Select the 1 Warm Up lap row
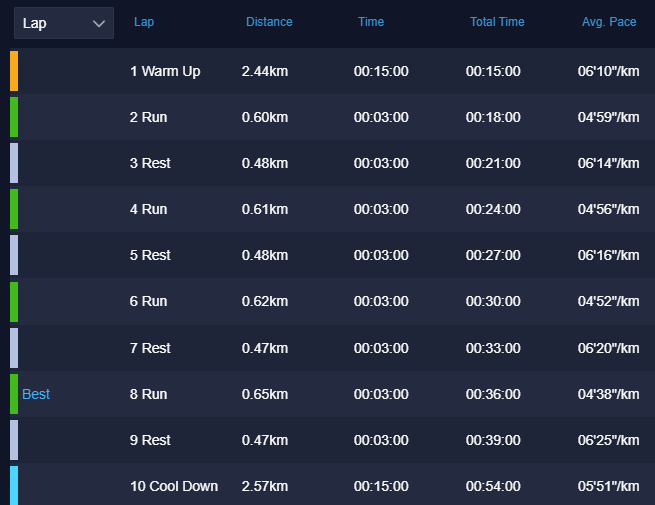655x505 pixels. pos(333,71)
